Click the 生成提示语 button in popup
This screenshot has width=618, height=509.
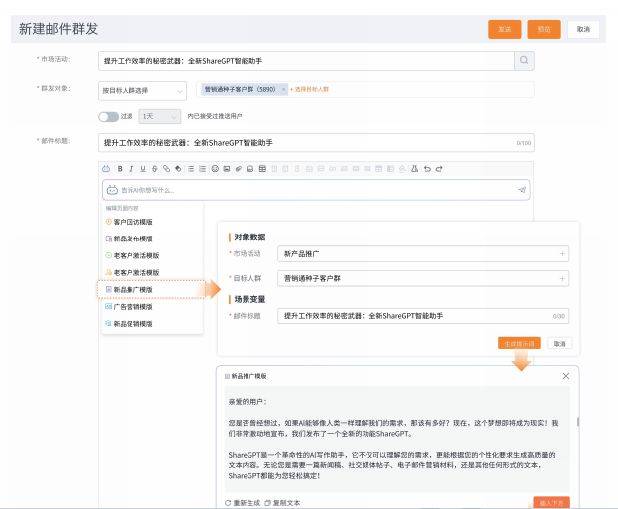tap(519, 344)
